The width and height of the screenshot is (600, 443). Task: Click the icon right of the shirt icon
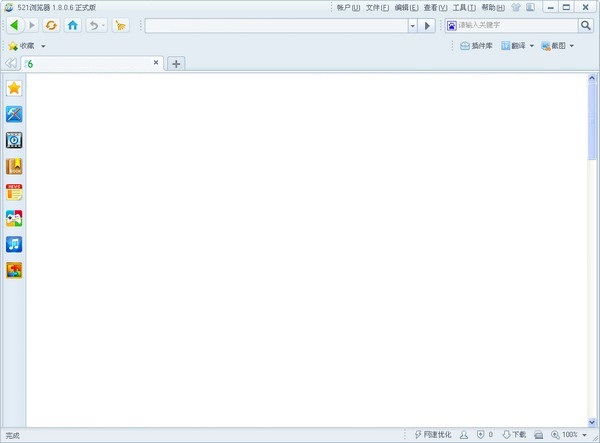tap(530, 7)
